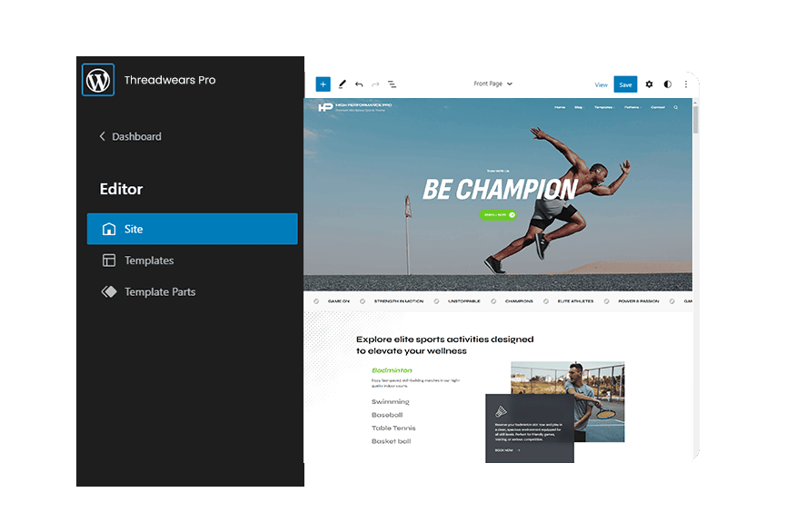Open the three-dot options menu

686,84
